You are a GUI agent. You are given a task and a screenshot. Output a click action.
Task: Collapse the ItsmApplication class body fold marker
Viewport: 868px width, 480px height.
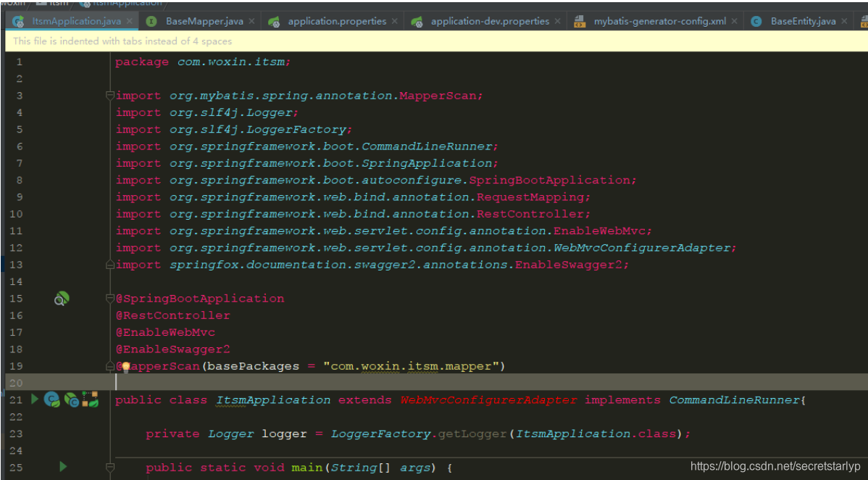click(x=109, y=399)
